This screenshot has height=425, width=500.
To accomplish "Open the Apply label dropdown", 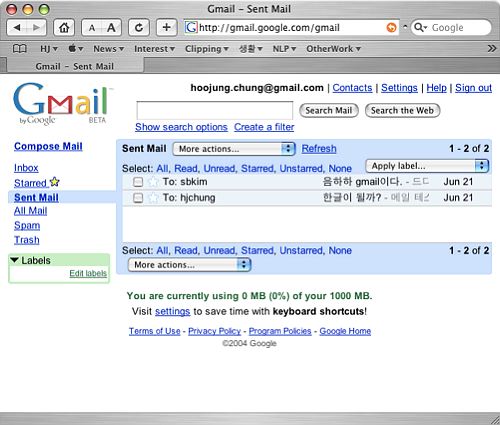I will (x=427, y=166).
